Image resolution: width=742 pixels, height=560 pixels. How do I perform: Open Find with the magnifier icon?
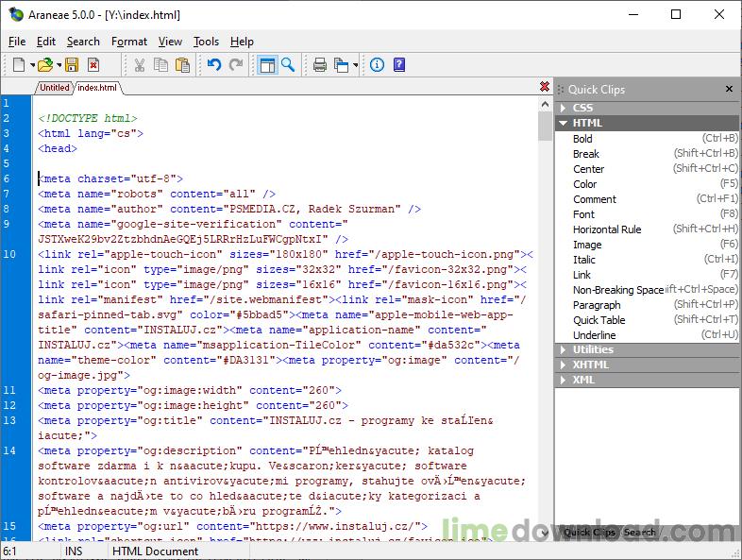tap(288, 65)
